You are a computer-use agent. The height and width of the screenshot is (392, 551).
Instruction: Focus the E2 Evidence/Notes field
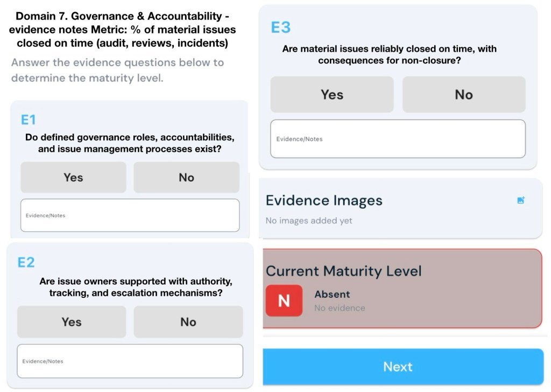pyautogui.click(x=130, y=361)
